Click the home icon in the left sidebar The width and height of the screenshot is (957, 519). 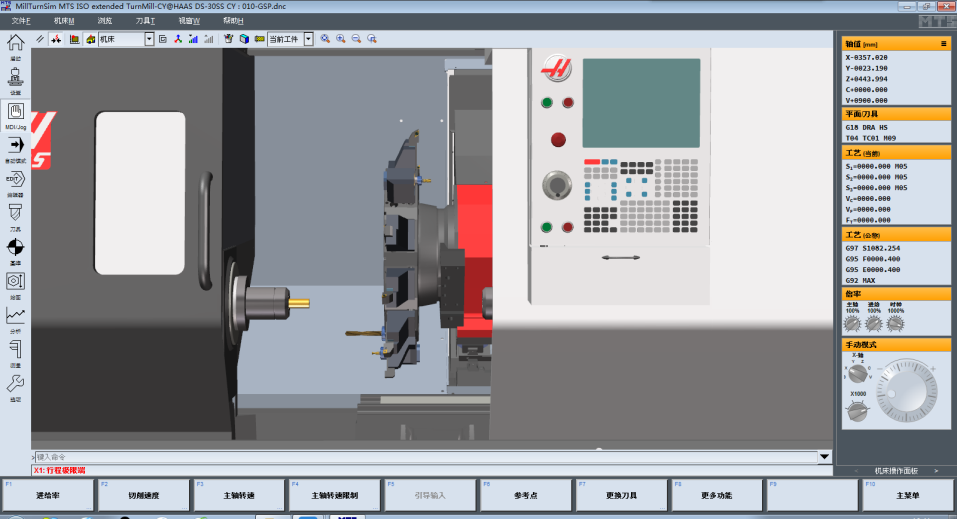(15, 43)
